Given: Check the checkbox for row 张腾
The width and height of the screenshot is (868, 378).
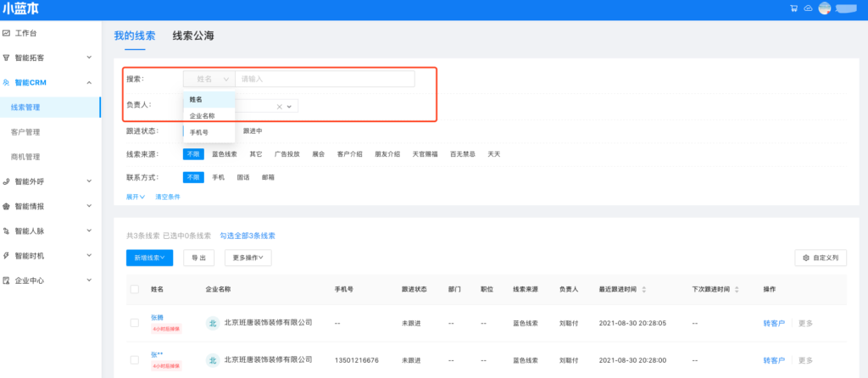Looking at the screenshot, I should [135, 323].
